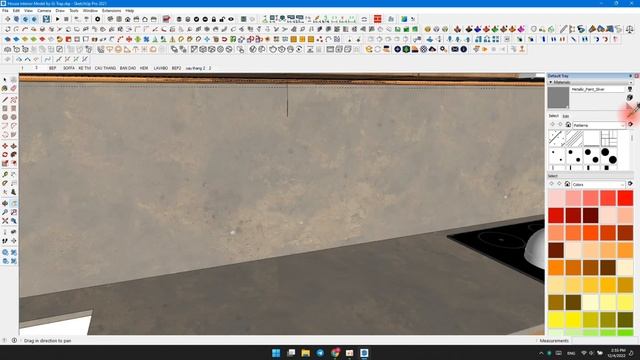Image resolution: width=640 pixels, height=360 pixels.
Task: Open File Explorer from the taskbar
Action: point(306,353)
